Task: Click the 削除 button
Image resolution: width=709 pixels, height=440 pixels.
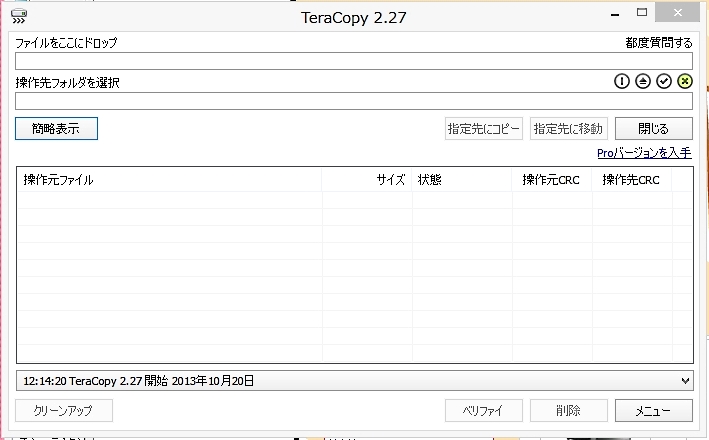Action: click(568, 411)
